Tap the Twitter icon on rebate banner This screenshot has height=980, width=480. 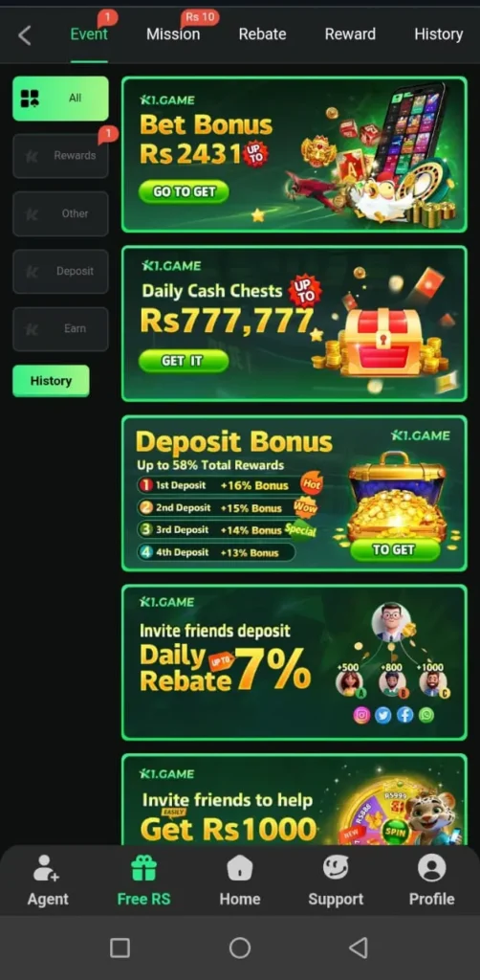click(x=383, y=715)
